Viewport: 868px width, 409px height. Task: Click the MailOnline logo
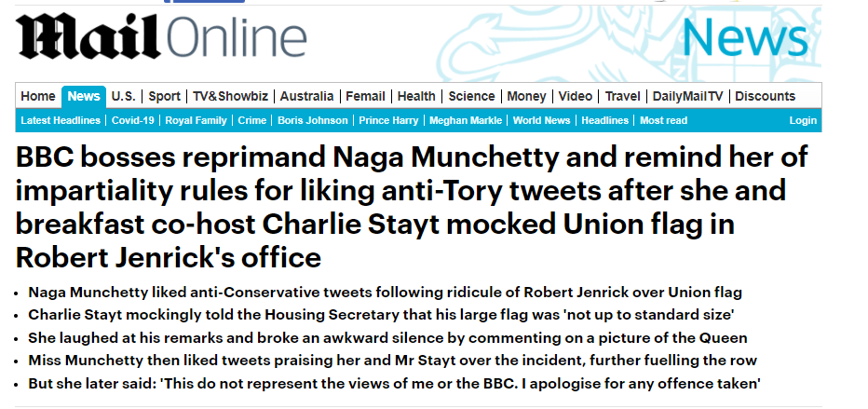pos(161,37)
